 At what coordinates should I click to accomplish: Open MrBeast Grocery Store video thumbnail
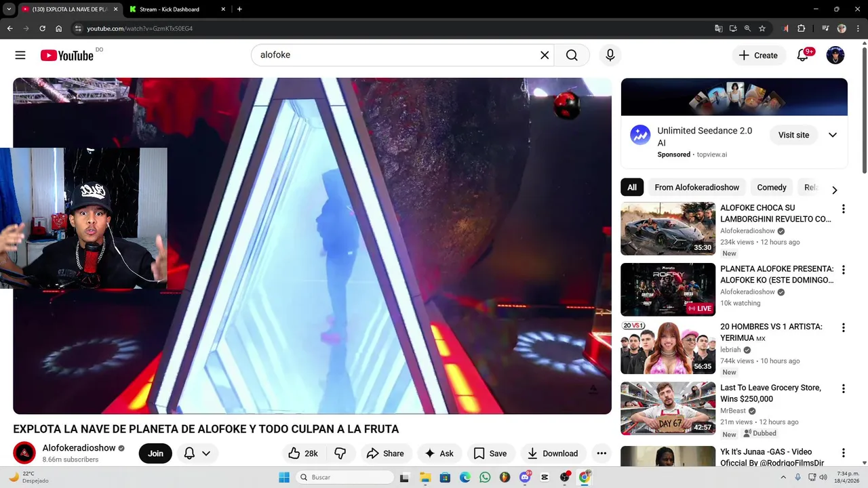click(x=668, y=408)
